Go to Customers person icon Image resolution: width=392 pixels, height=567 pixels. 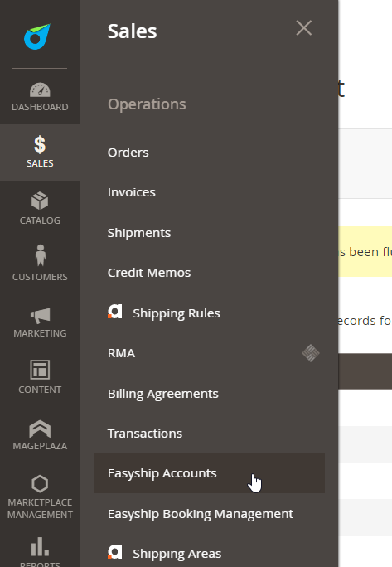pyautogui.click(x=40, y=255)
